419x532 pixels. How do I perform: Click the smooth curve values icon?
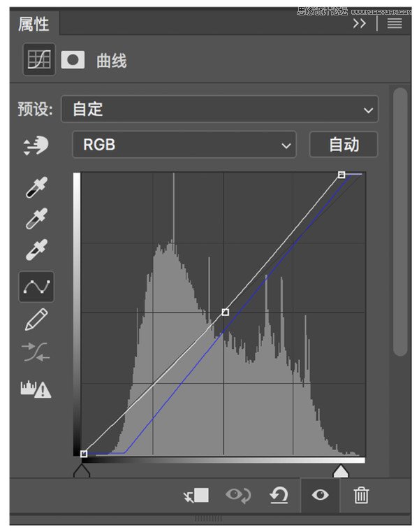[x=36, y=352]
